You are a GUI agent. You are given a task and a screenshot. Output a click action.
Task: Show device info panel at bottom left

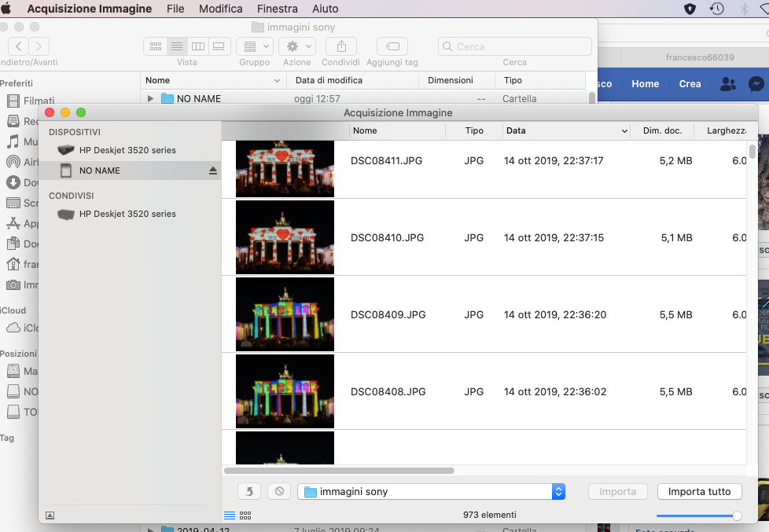50,515
